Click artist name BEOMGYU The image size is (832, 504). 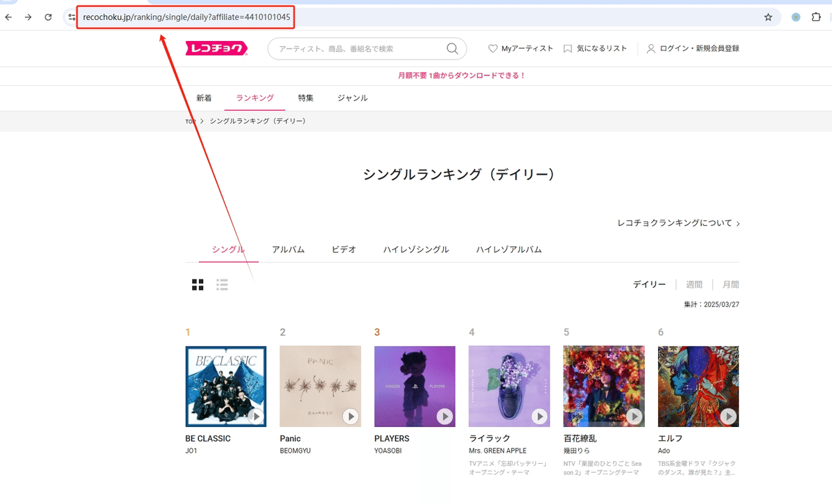coord(295,451)
